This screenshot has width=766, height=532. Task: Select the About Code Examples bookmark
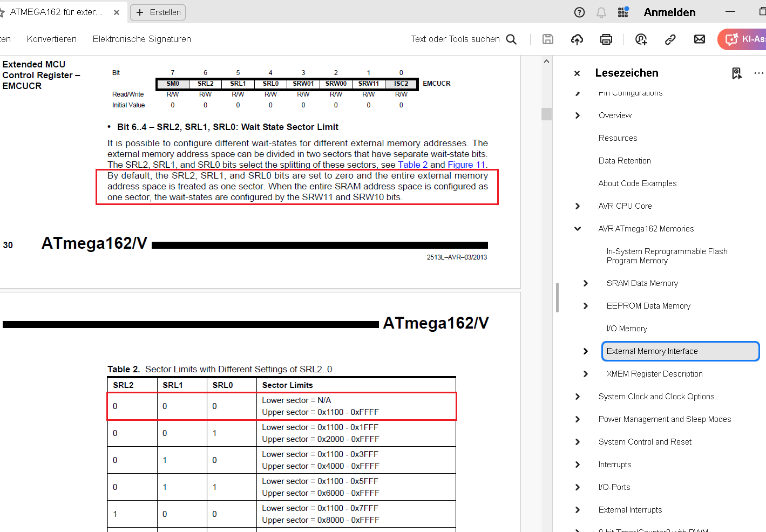pyautogui.click(x=638, y=183)
